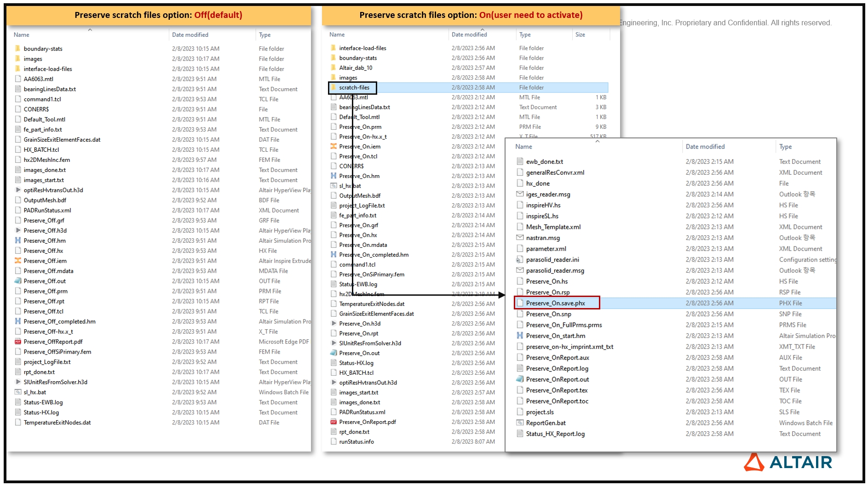868x486 pixels.
Task: Click the interface-load-files folder icon in middle panel
Action: pyautogui.click(x=333, y=48)
